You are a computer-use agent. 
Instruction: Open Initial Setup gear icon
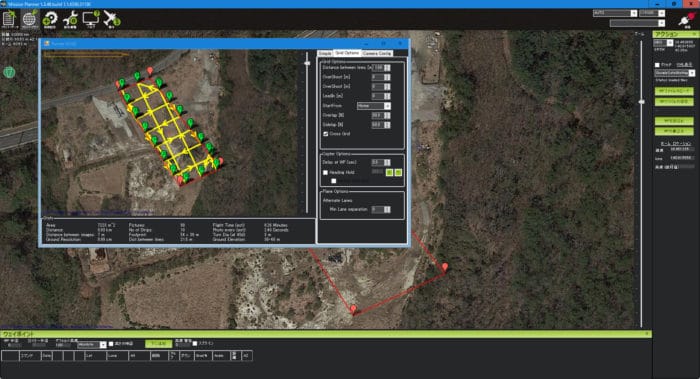click(x=50, y=20)
